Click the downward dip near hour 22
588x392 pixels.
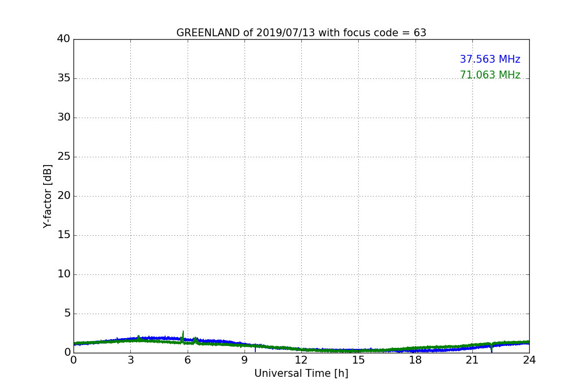tap(491, 348)
